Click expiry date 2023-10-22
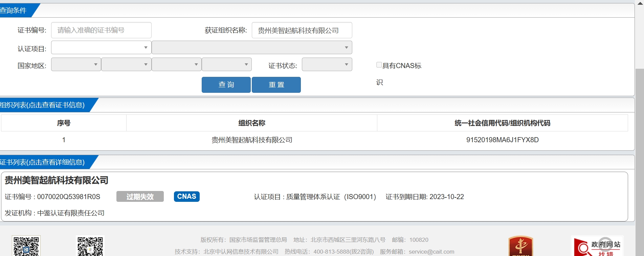 click(x=447, y=197)
